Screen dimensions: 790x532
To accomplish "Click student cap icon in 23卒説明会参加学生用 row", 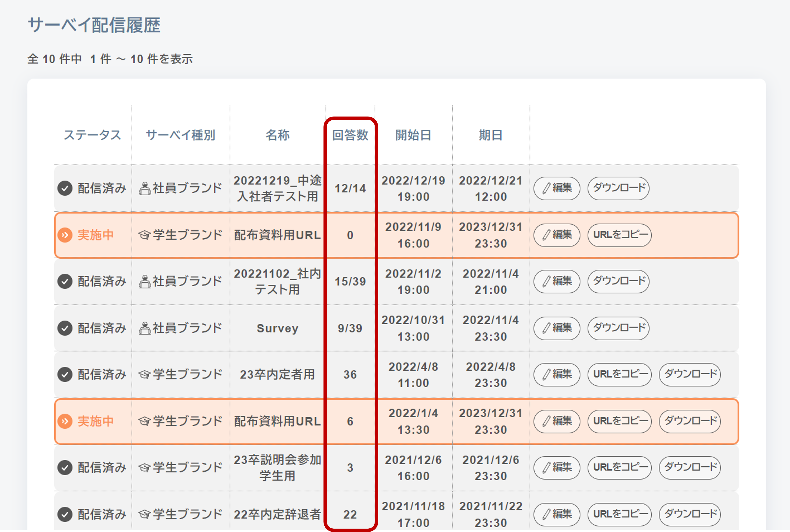I will 144,468.
